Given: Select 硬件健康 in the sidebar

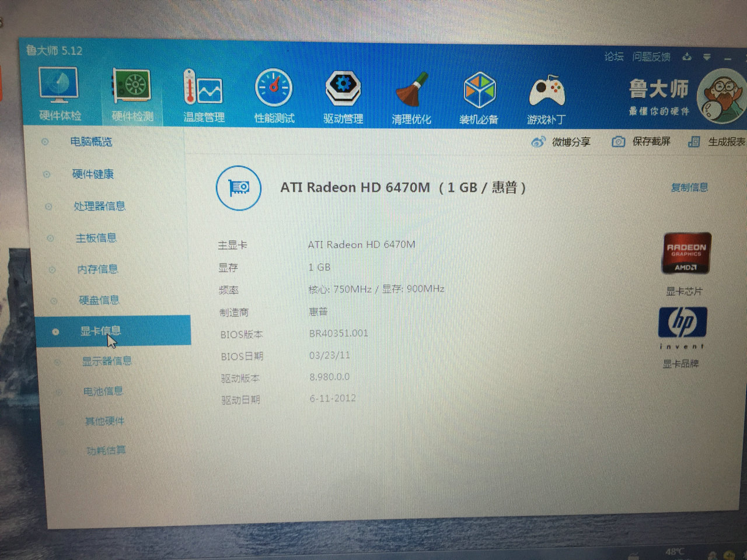Looking at the screenshot, I should pos(93,174).
